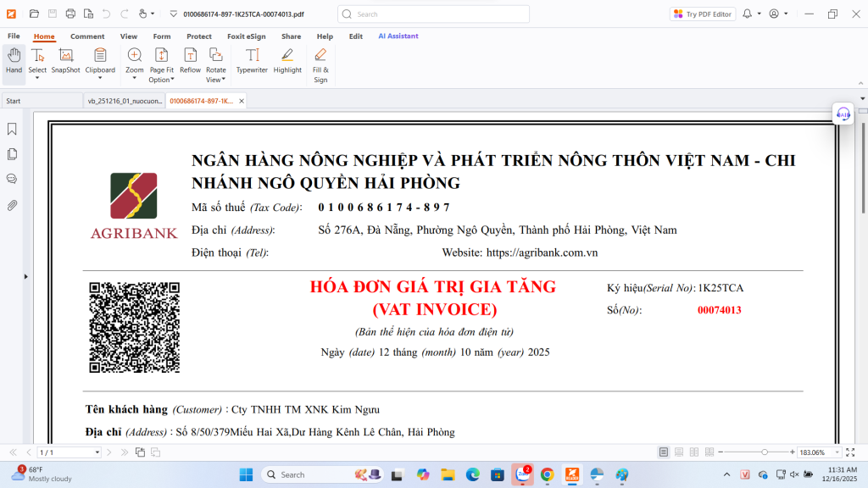Switch to single page view mode
Screen dimensions: 868x488
click(x=664, y=452)
